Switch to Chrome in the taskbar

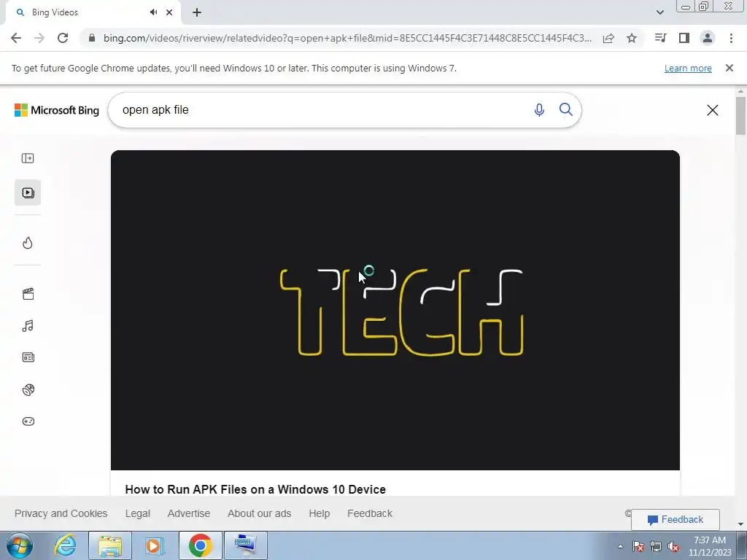pyautogui.click(x=200, y=545)
